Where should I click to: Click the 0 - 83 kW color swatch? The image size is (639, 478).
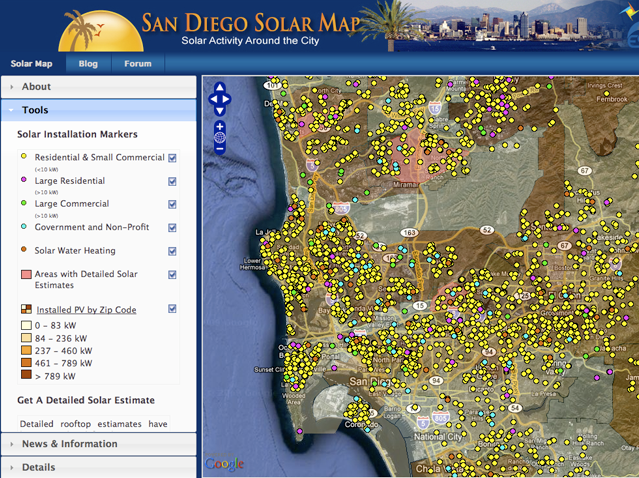[x=26, y=325]
